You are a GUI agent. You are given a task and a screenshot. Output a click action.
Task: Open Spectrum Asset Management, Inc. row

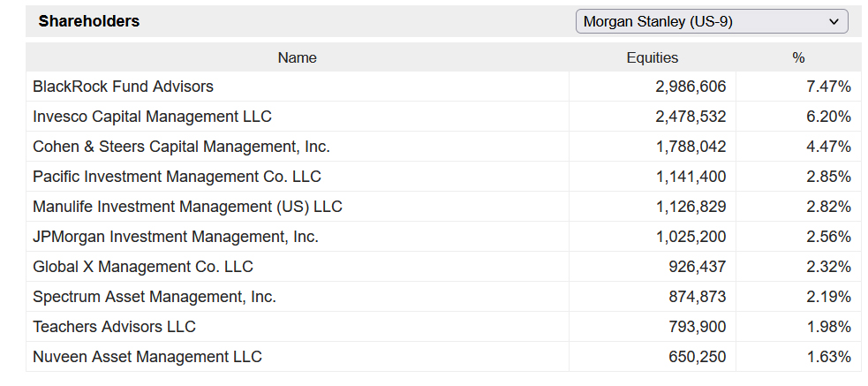[x=155, y=297]
